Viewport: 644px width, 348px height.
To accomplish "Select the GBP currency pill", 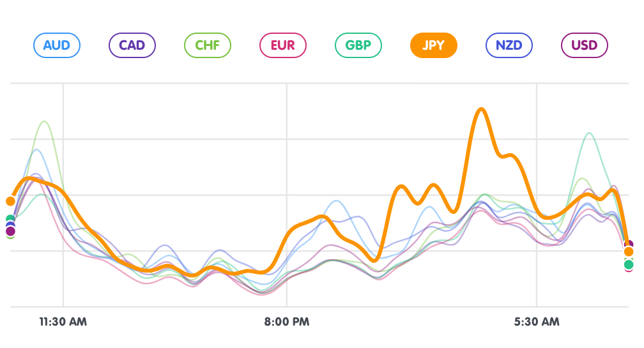I will pyautogui.click(x=358, y=45).
